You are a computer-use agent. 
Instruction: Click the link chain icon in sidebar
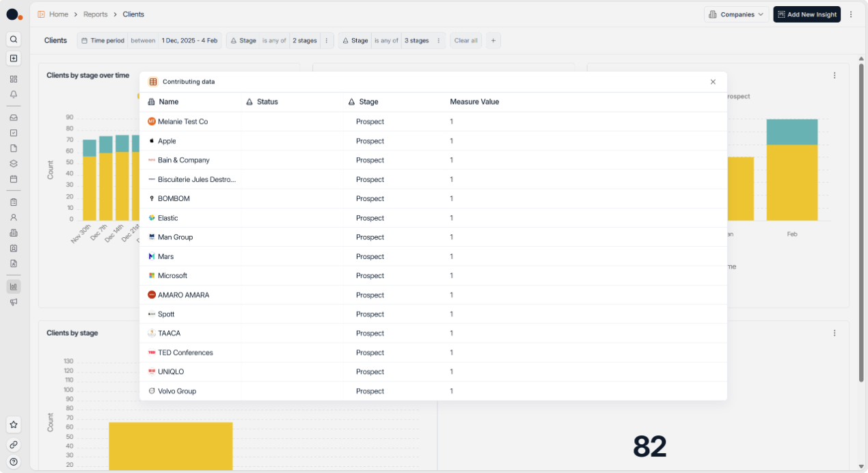pos(14,445)
